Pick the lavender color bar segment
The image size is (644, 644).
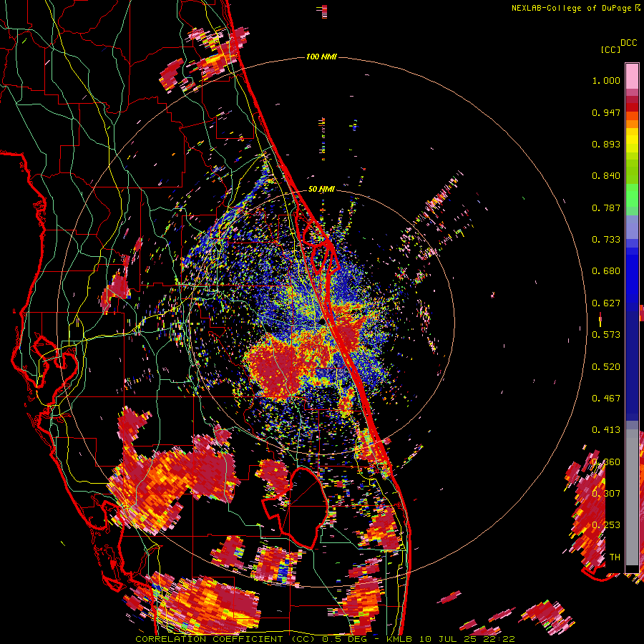632,227
